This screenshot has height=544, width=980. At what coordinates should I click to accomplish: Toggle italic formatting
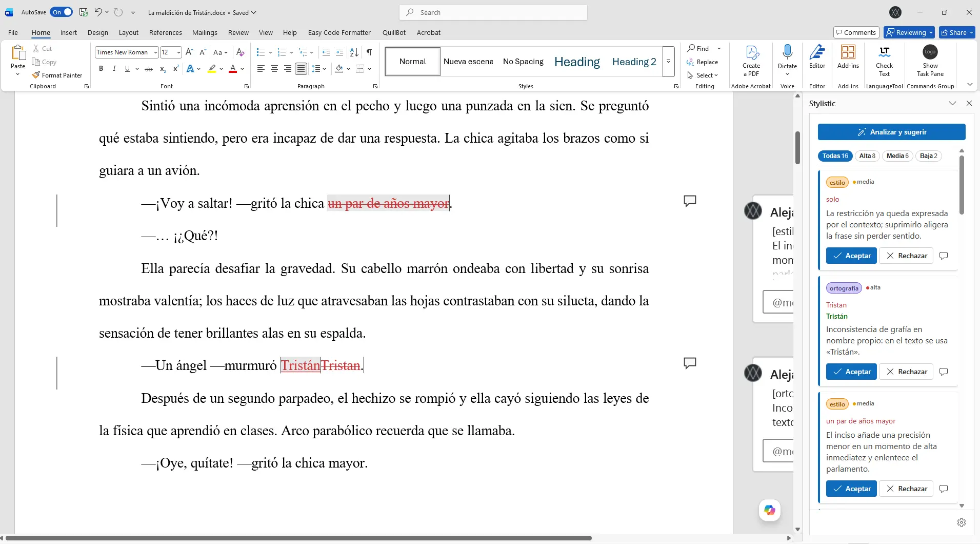[x=114, y=69]
